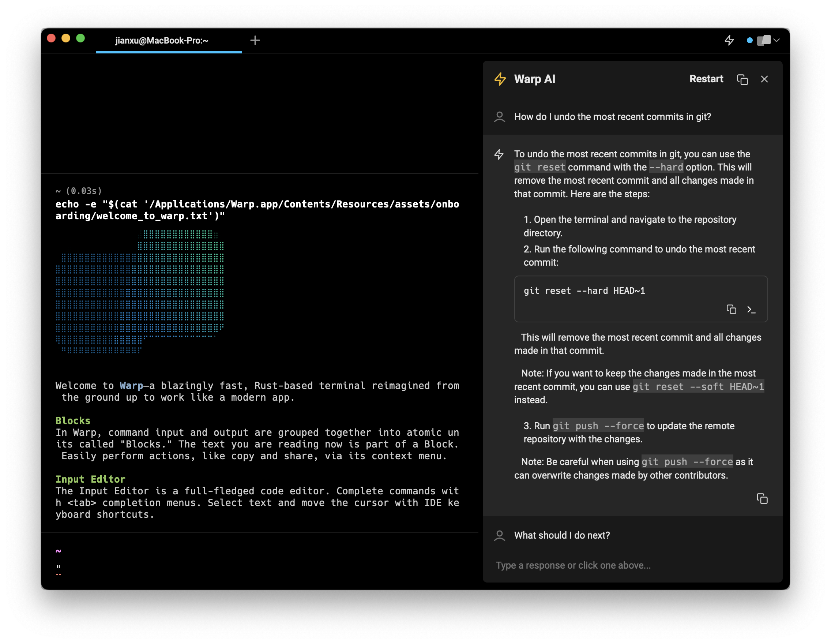Copy the git reset --hard HEAD~1 command
The height and width of the screenshot is (644, 831).
pos(731,310)
